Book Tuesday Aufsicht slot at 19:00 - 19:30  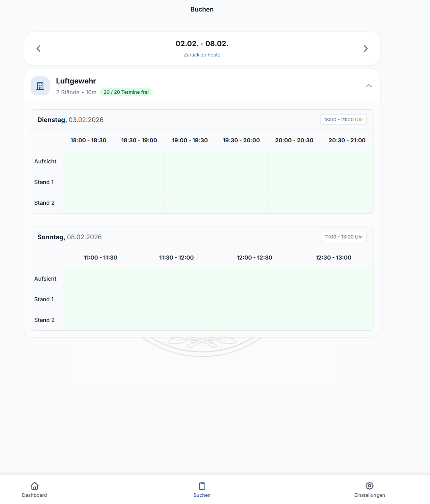[190, 161]
